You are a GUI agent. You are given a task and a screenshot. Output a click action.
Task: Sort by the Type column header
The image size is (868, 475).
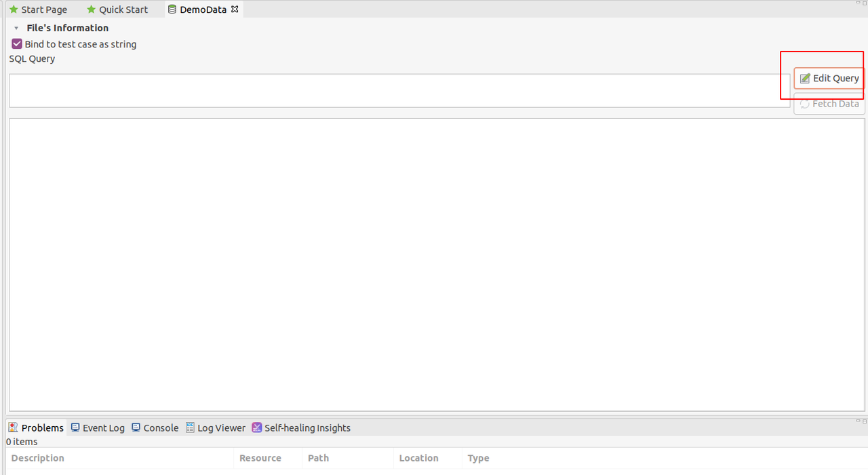click(478, 458)
